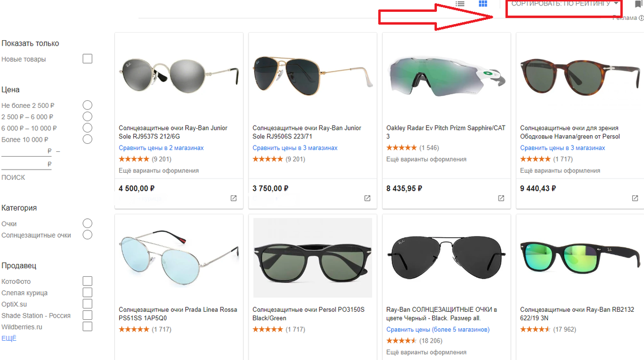Screen dimensions: 644x360
Task: Expand more sellers with ЕЩЁ
Action: point(9,339)
